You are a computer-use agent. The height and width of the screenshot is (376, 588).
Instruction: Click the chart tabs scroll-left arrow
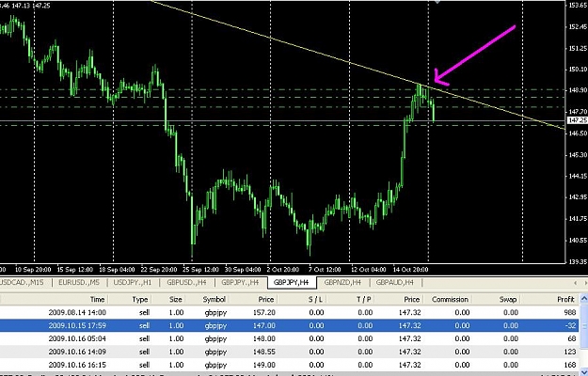576,283
